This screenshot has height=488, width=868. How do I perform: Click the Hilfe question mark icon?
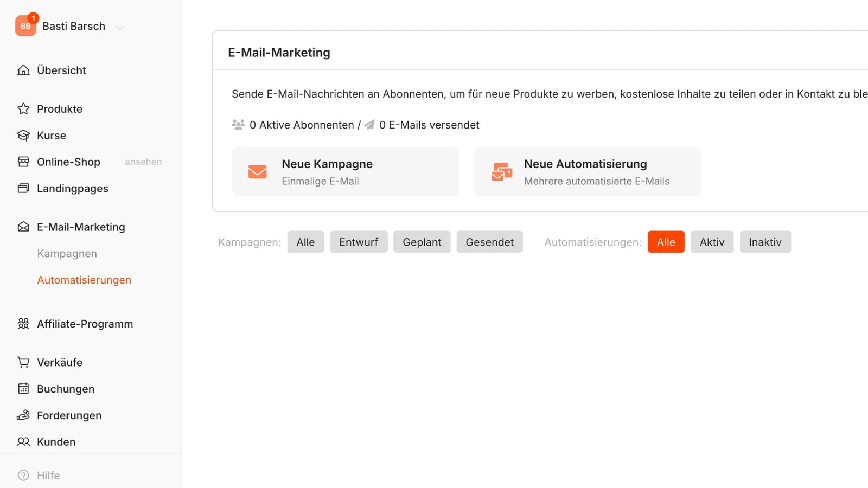click(x=23, y=476)
